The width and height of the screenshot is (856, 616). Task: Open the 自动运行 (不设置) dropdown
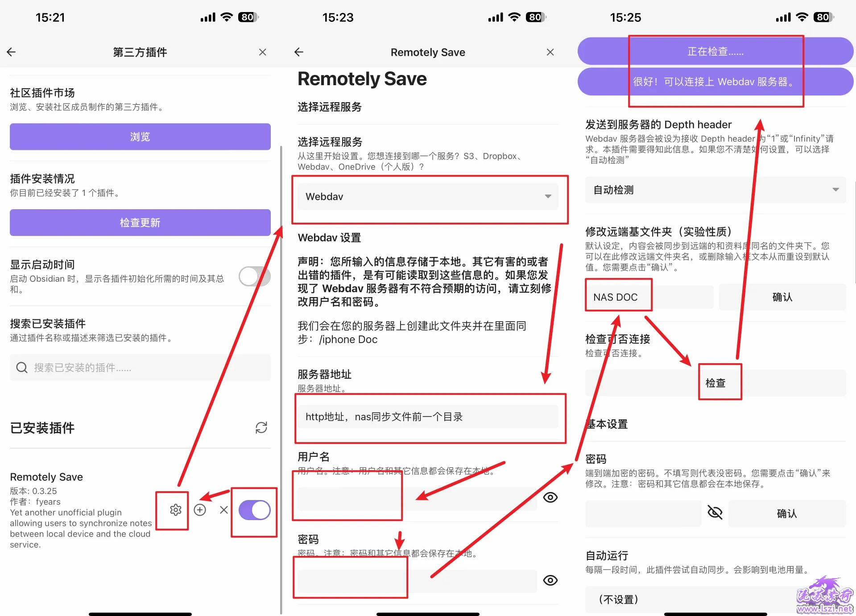click(x=715, y=599)
